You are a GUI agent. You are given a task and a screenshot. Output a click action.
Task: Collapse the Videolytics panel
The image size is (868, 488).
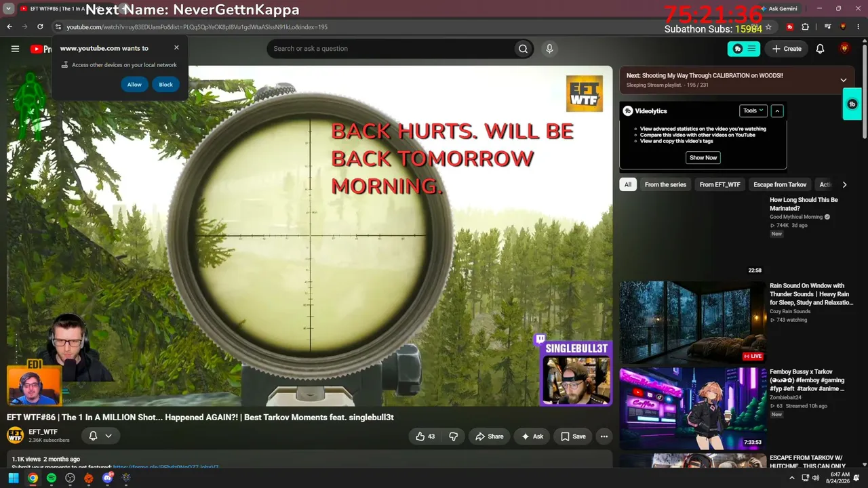point(777,110)
